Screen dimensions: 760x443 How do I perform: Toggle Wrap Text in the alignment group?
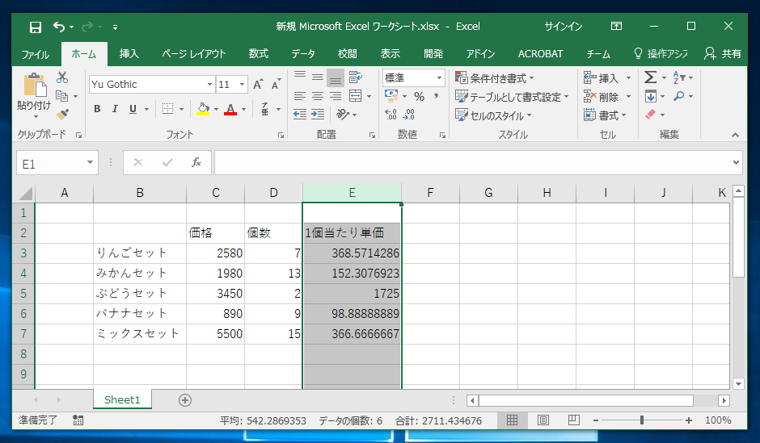click(355, 78)
